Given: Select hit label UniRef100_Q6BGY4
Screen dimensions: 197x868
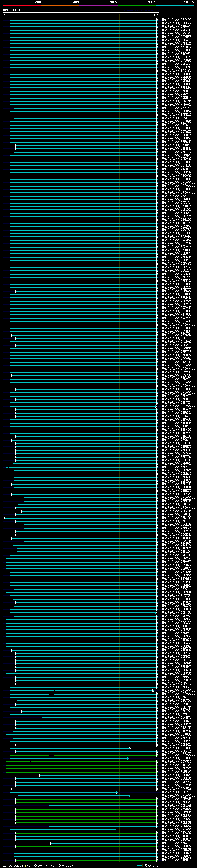Looking at the screenshot, I should click(177, 846).
